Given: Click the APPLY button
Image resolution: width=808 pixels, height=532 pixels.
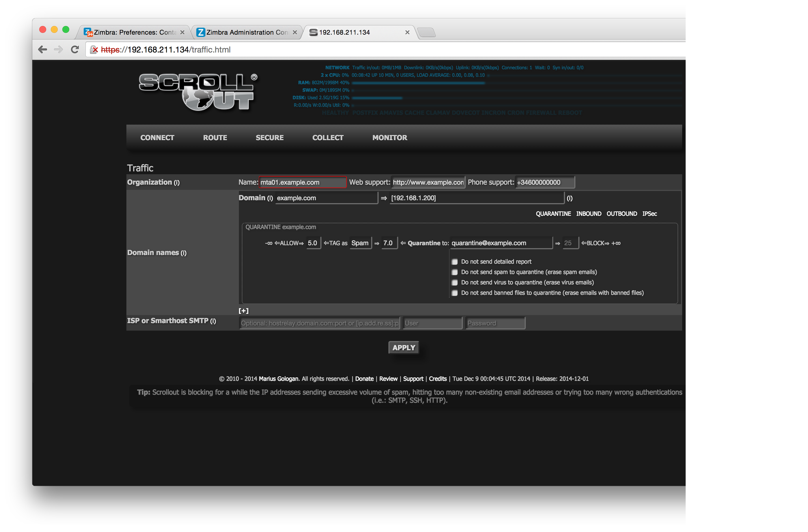Looking at the screenshot, I should 404,348.
